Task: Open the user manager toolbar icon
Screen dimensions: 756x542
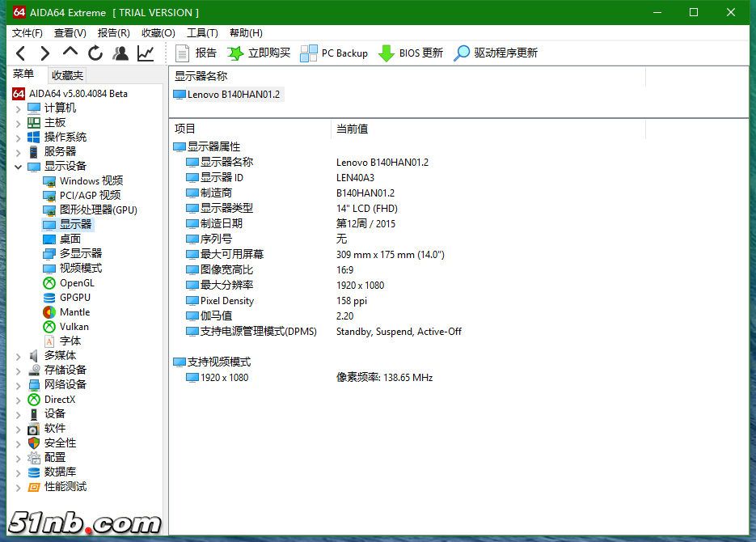Action: pyautogui.click(x=120, y=53)
